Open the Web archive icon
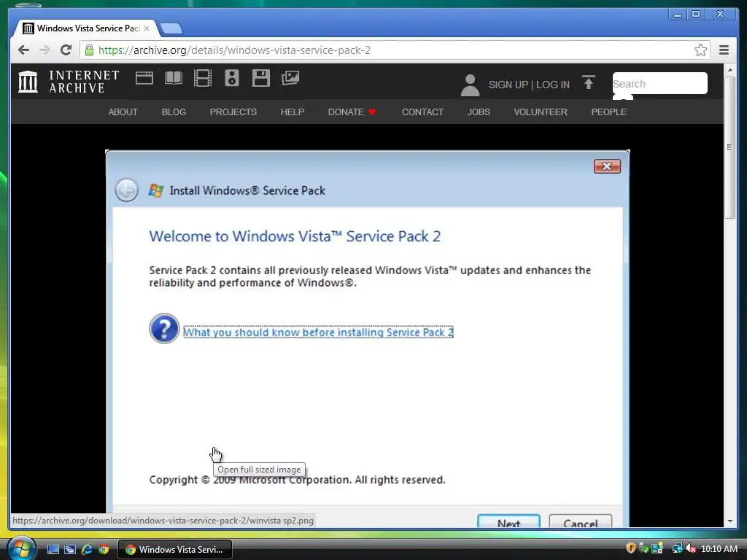 pos(144,78)
